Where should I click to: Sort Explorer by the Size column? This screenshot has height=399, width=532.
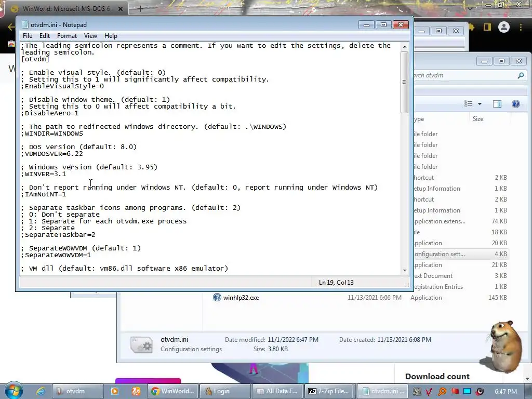(x=478, y=119)
